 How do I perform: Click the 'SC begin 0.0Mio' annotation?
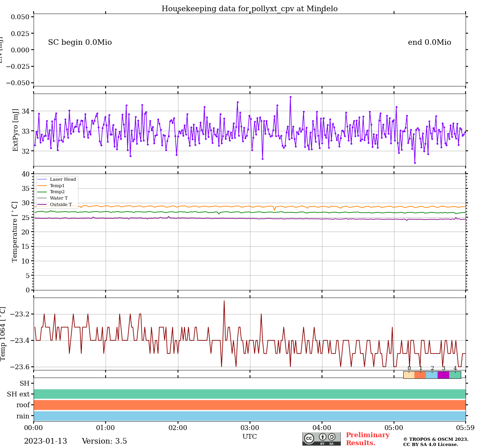coord(80,42)
